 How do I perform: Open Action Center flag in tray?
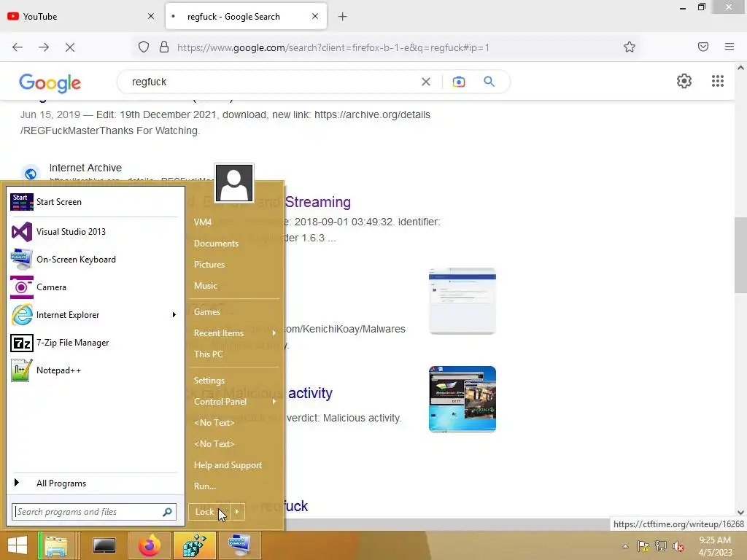coord(643,546)
